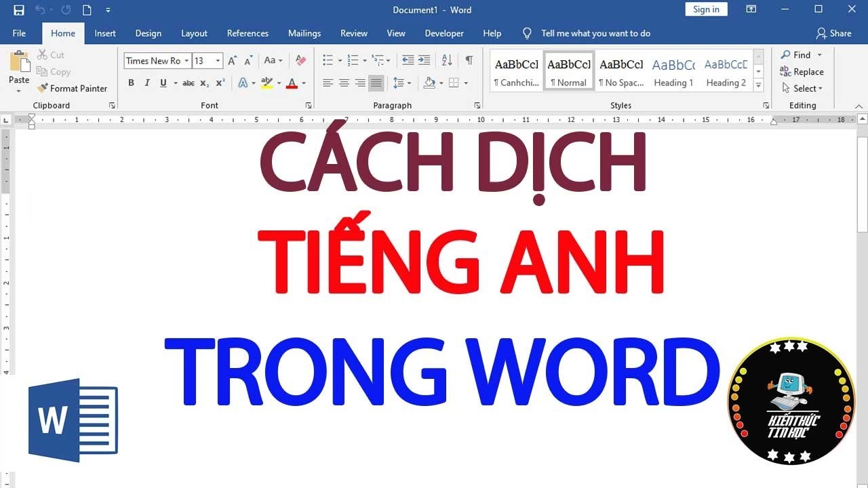The height and width of the screenshot is (488, 868).
Task: Apply paragraph shading with the paint bucket
Action: click(429, 83)
